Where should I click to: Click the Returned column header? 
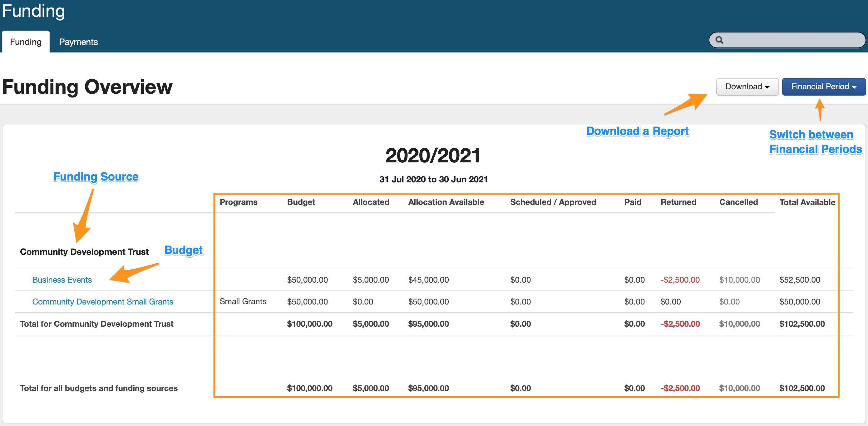(x=678, y=202)
